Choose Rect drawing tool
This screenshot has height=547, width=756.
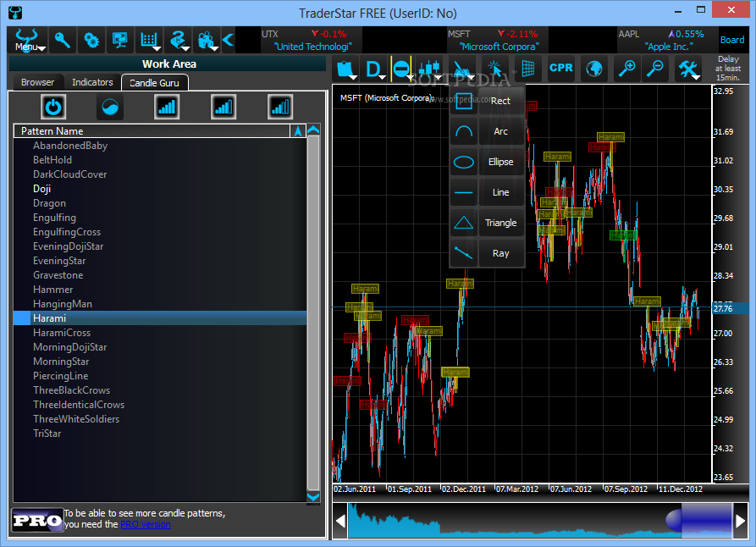[x=487, y=101]
